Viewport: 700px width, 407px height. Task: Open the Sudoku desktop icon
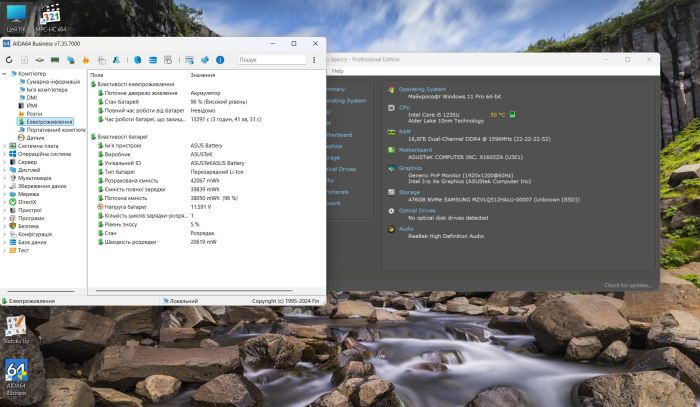coord(16,329)
